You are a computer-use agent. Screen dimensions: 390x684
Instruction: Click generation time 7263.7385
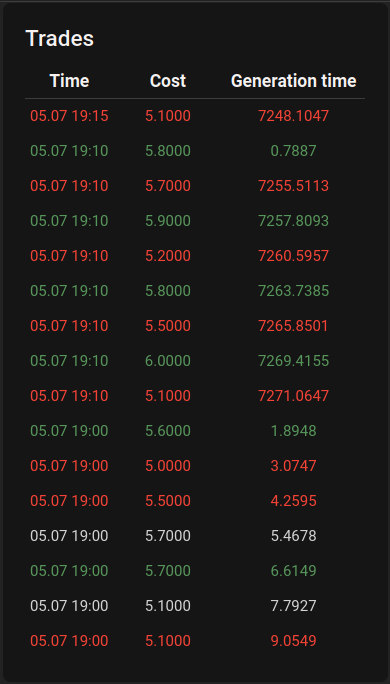[x=294, y=291]
